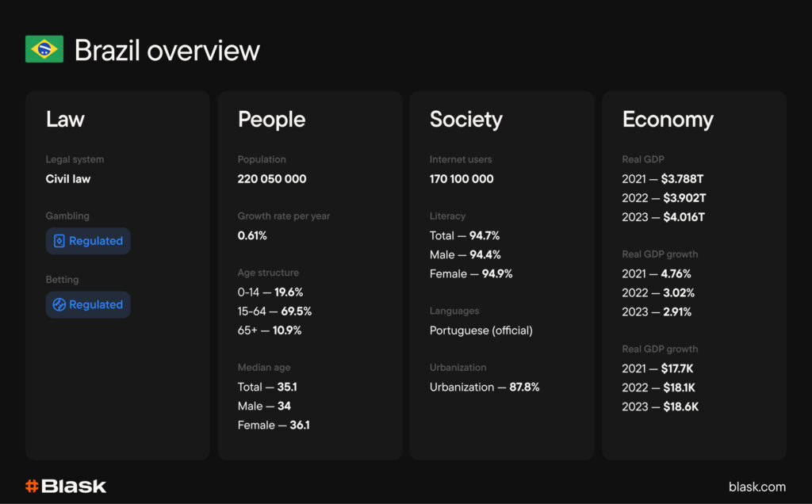Click the Brazil flag icon
The width and height of the screenshot is (812, 504).
[x=44, y=49]
